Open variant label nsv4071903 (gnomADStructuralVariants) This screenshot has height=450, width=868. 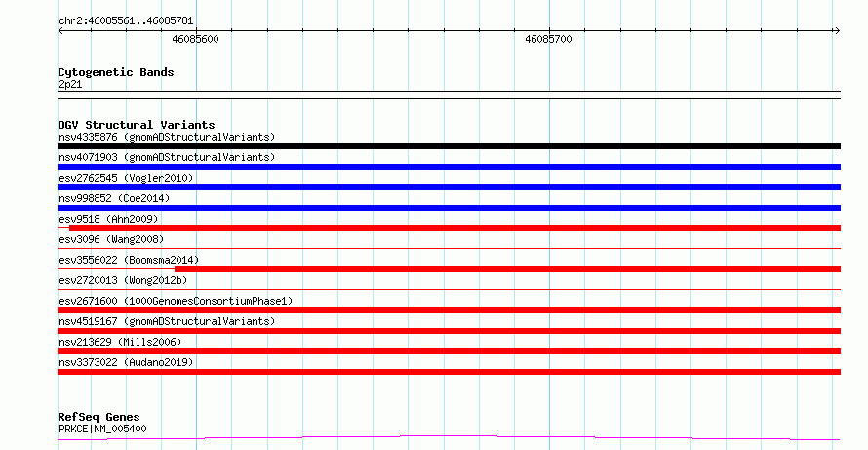[167, 157]
